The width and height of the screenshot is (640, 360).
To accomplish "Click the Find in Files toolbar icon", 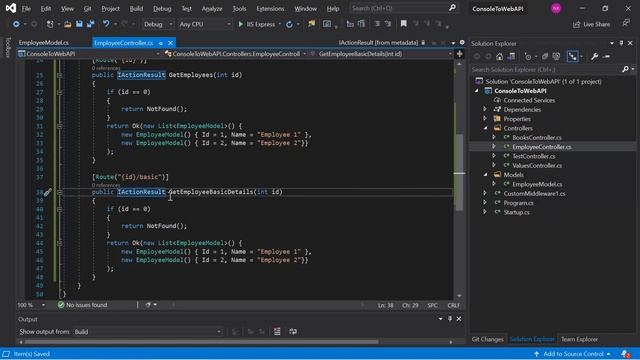I will coord(312,24).
